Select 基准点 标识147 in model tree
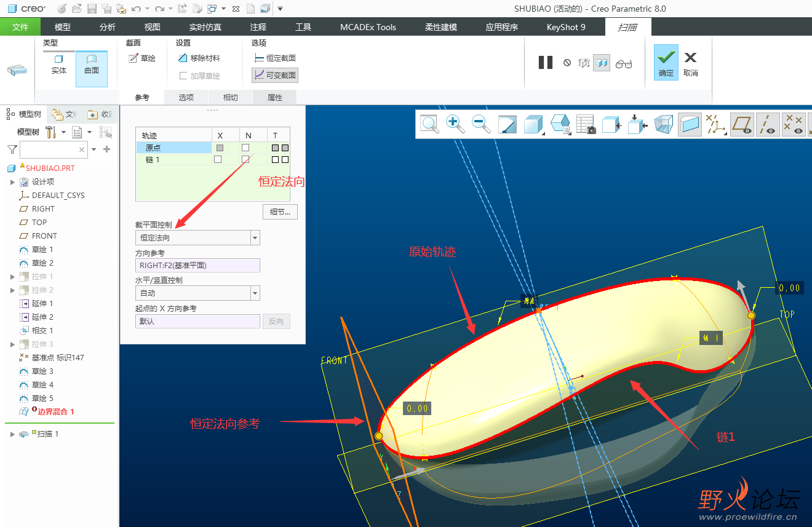The width and height of the screenshot is (812, 527). (58, 358)
